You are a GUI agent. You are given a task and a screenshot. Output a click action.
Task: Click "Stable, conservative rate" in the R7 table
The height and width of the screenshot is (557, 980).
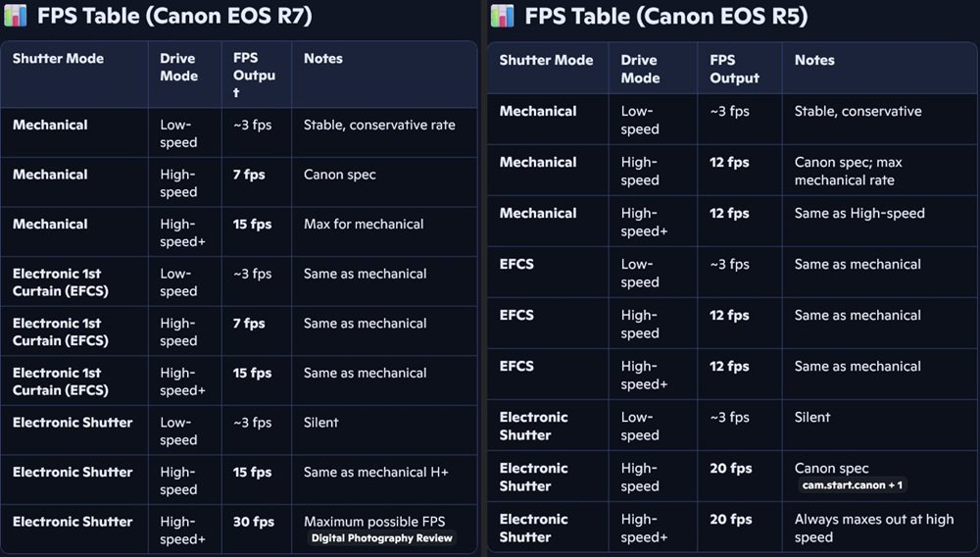pos(379,125)
